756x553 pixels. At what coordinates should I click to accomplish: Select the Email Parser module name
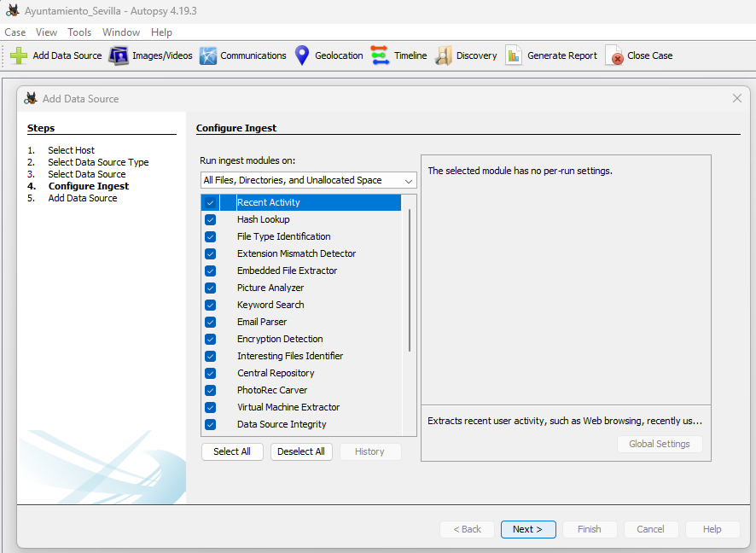(262, 322)
